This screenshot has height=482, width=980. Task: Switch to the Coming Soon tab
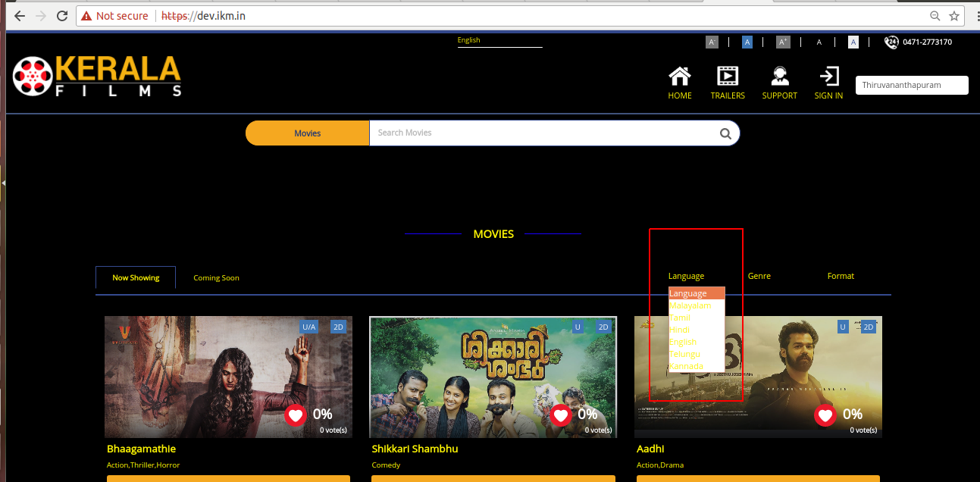[216, 278]
